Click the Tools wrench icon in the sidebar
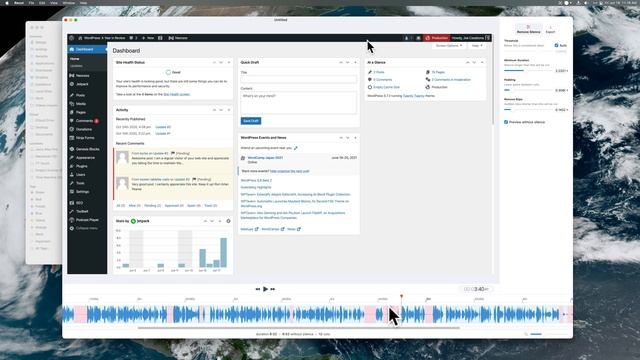Screen dimensions: 640x360 tap(72, 183)
